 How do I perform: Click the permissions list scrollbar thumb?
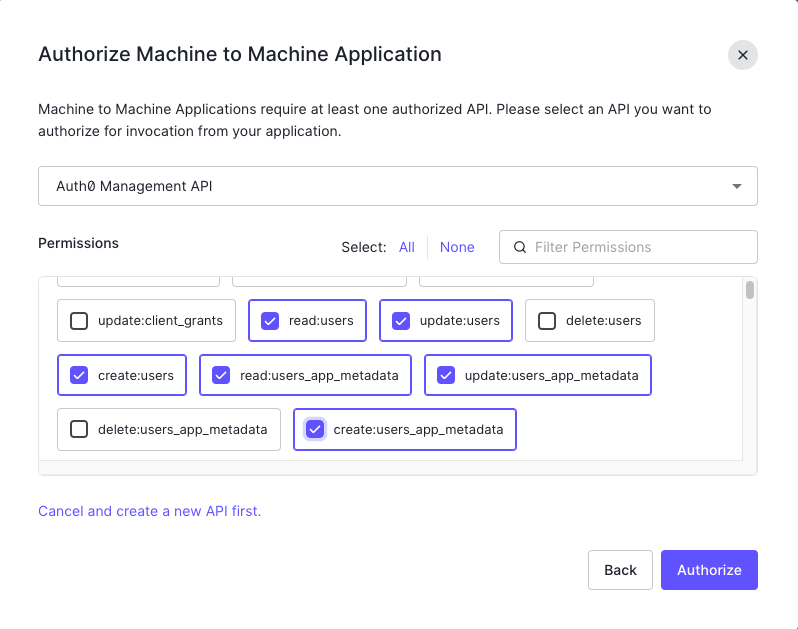pos(750,291)
